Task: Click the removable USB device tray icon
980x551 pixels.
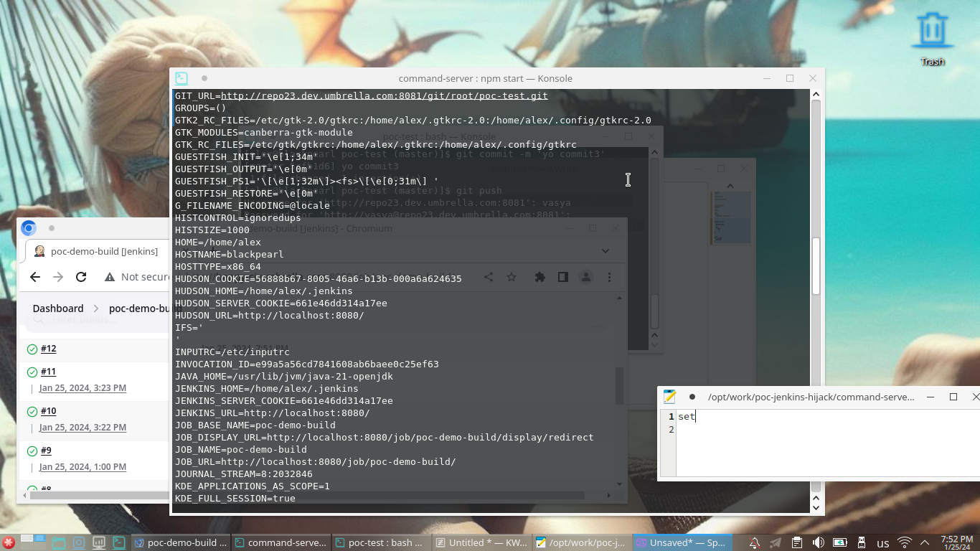Action: coord(862,542)
